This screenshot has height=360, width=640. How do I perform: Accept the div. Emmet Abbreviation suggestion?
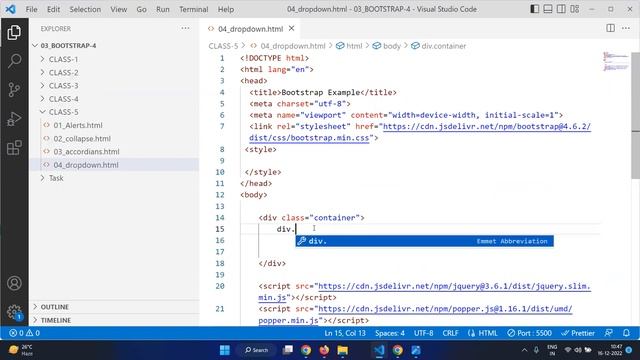click(424, 241)
